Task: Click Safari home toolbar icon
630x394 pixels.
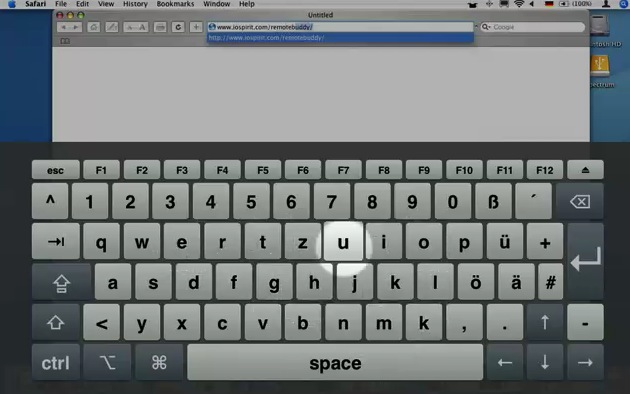Action: 94,27
